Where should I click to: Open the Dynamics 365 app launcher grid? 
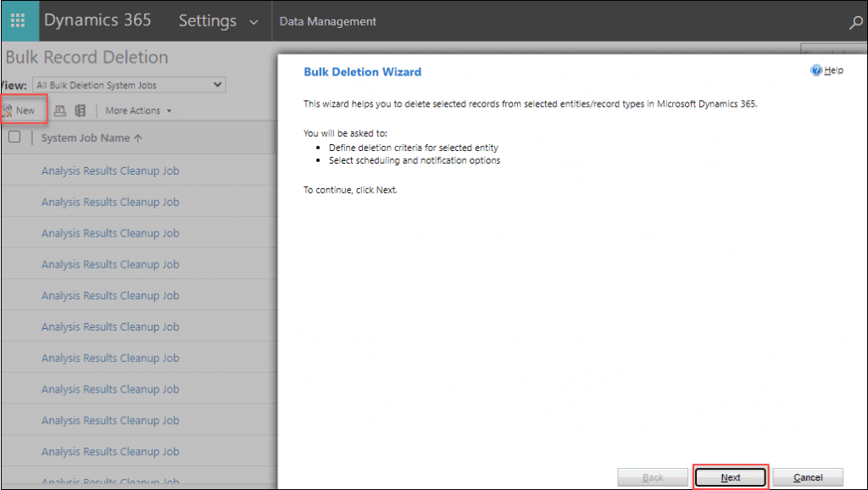[x=19, y=20]
